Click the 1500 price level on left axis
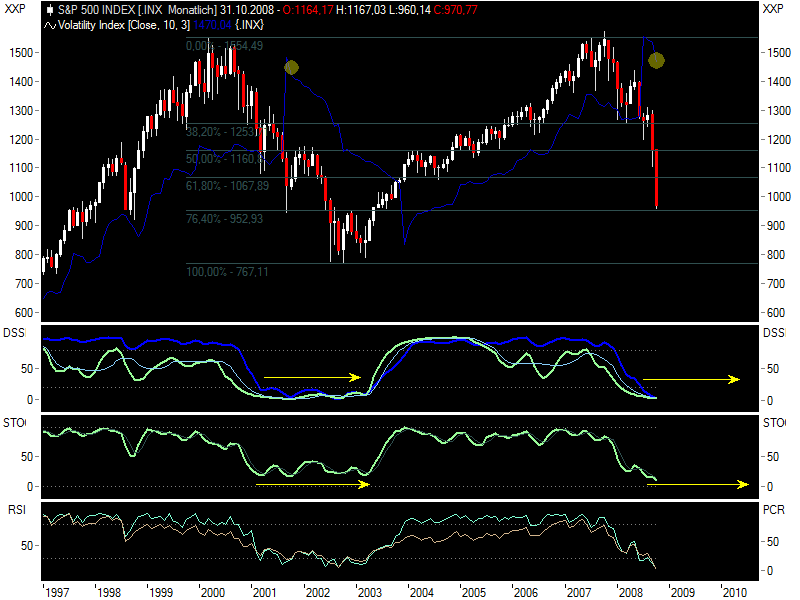 click(x=21, y=53)
